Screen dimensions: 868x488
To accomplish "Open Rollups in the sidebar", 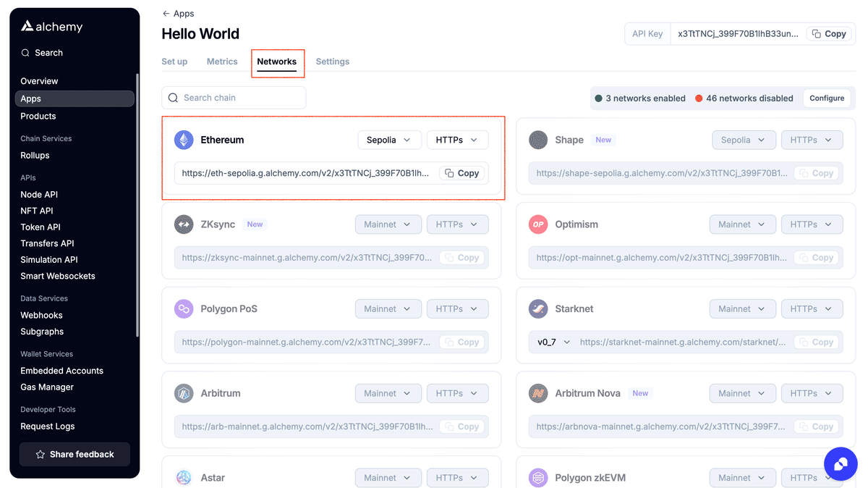I will 35,155.
